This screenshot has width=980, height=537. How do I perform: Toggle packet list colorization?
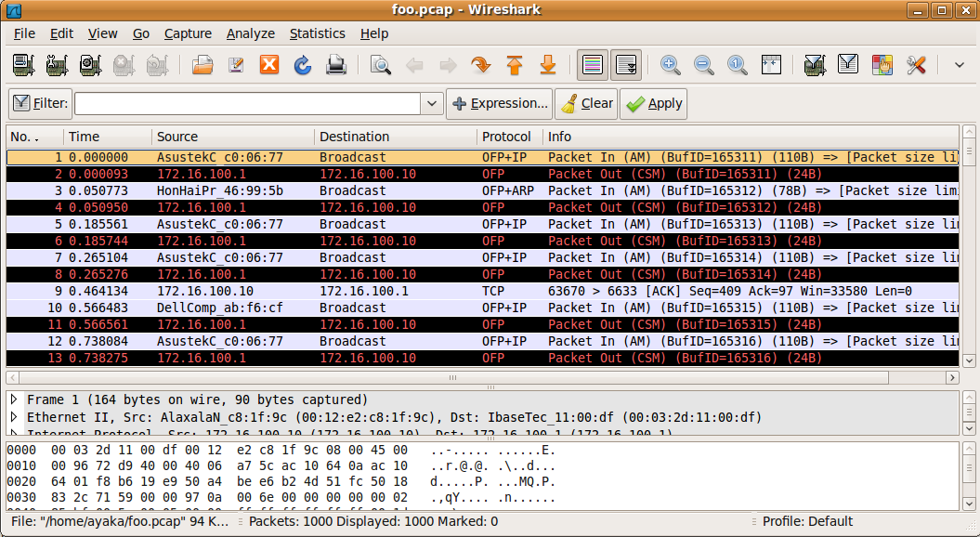[x=593, y=65]
